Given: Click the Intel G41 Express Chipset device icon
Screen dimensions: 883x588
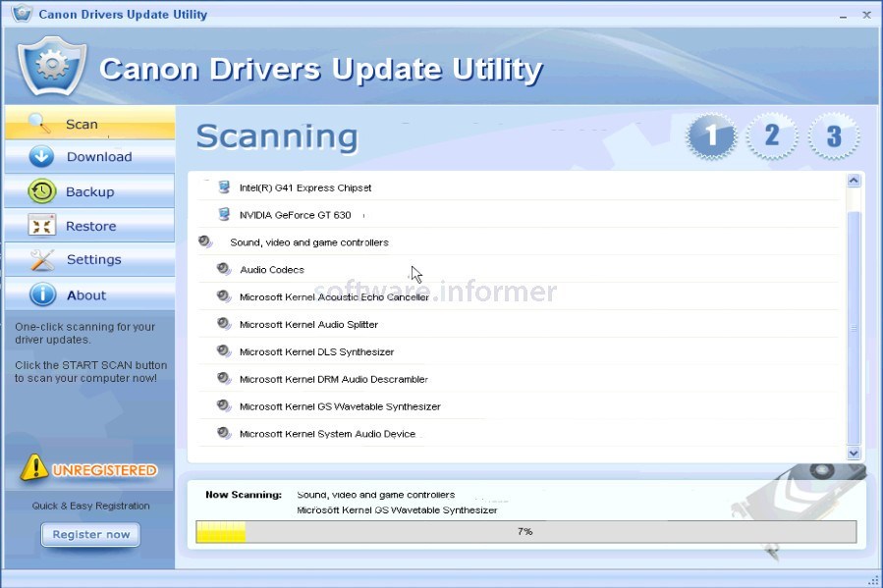Looking at the screenshot, I should tap(224, 187).
